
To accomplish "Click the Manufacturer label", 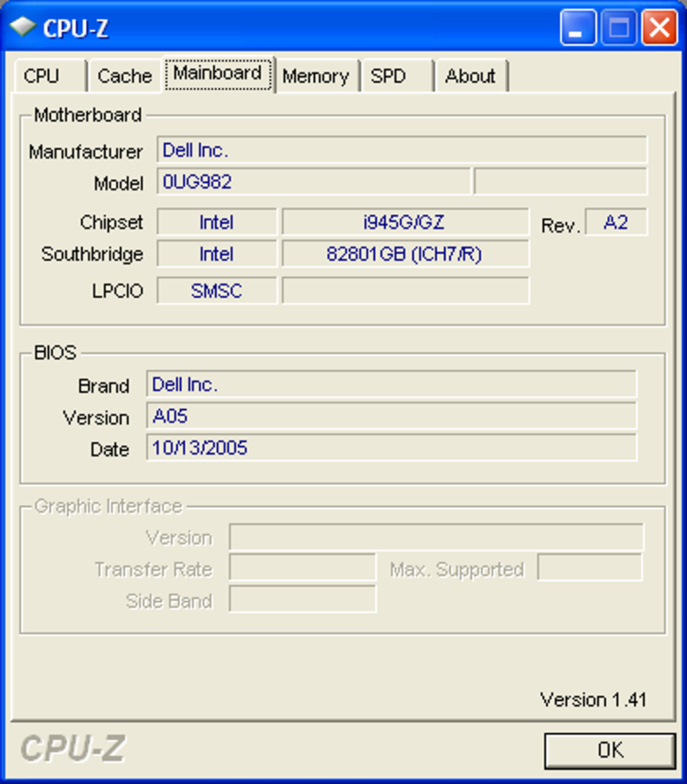I will tap(86, 152).
